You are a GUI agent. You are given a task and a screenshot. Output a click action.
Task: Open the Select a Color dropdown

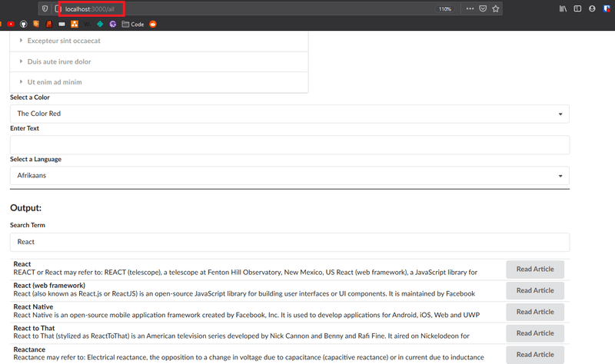[290, 114]
